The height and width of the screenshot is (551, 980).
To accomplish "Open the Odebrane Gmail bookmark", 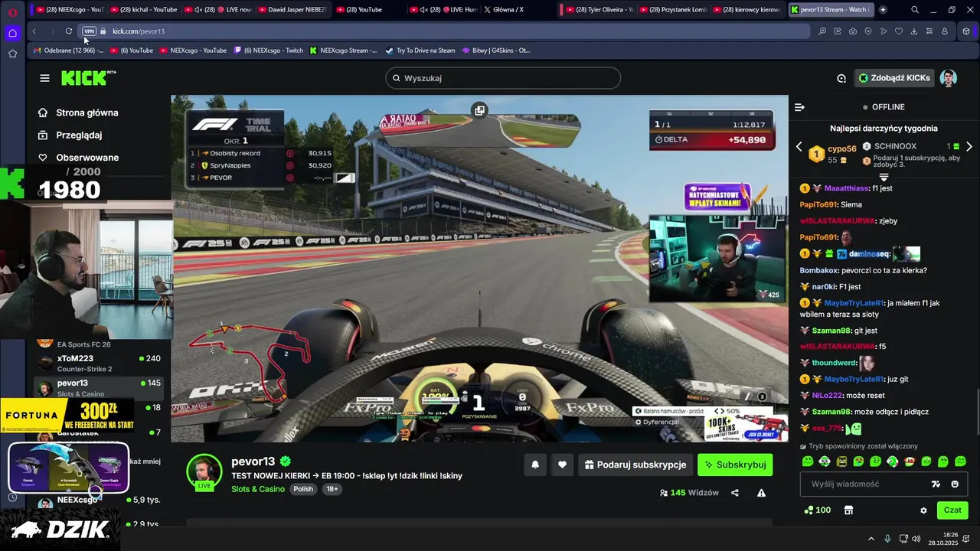I will click(69, 51).
